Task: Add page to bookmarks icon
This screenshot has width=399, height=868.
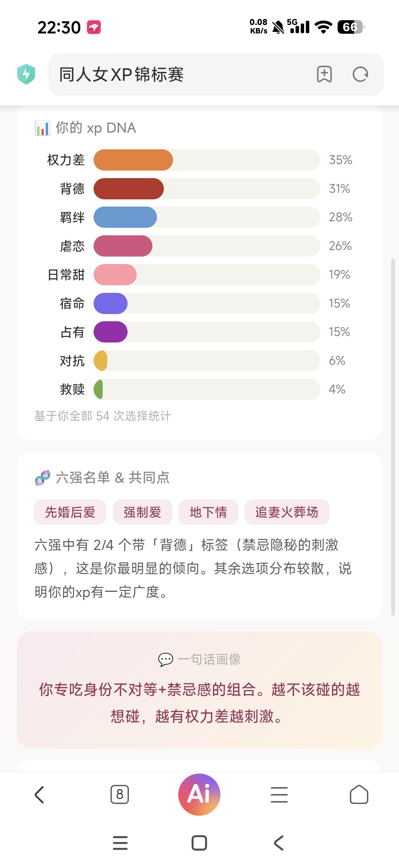Action: click(324, 74)
